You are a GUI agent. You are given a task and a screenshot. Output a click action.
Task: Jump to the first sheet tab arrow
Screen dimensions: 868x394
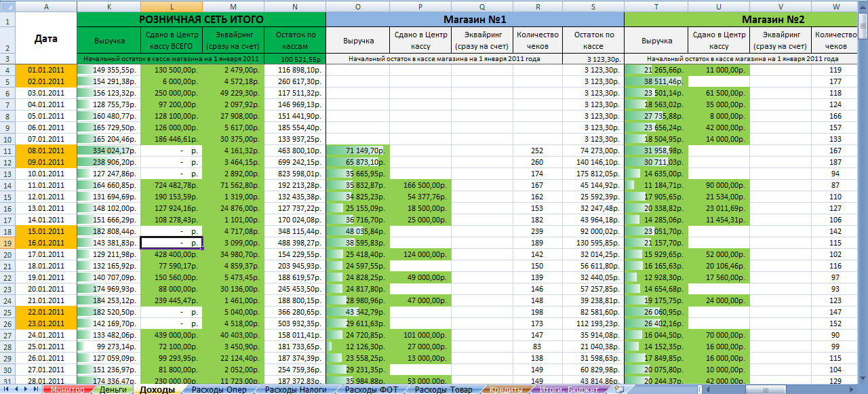(7, 390)
